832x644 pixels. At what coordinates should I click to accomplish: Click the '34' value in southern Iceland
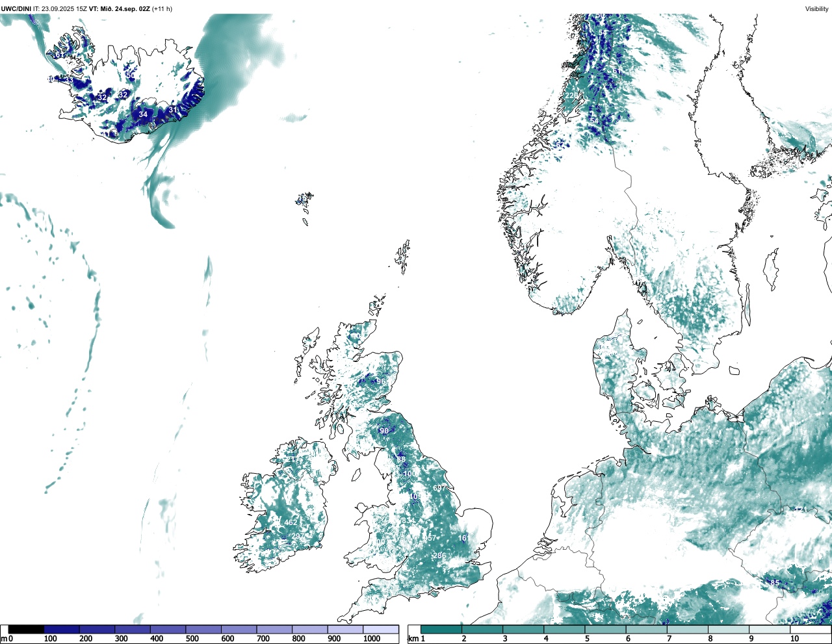click(x=143, y=114)
